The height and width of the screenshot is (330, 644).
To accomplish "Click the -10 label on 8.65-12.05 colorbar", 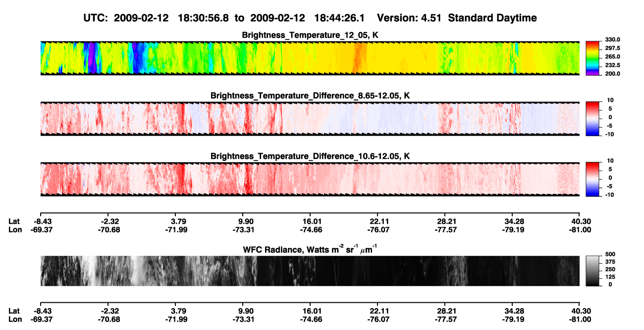I will [x=610, y=134].
